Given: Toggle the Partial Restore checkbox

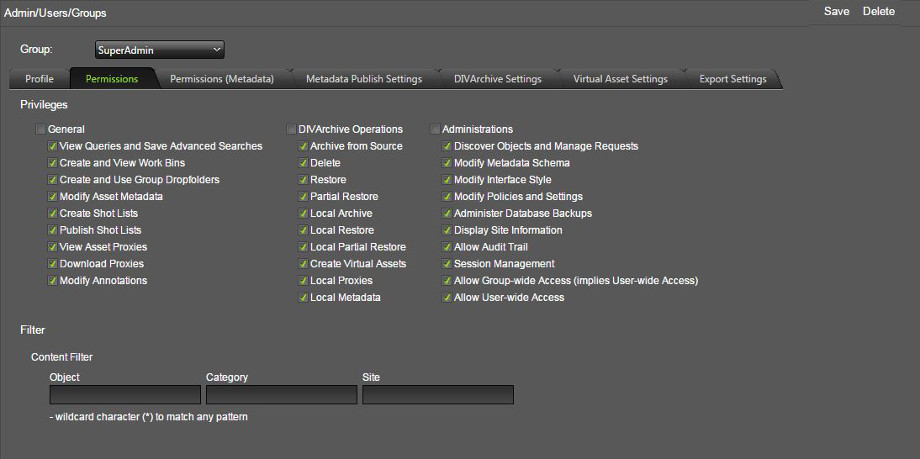Looking at the screenshot, I should click(x=303, y=197).
